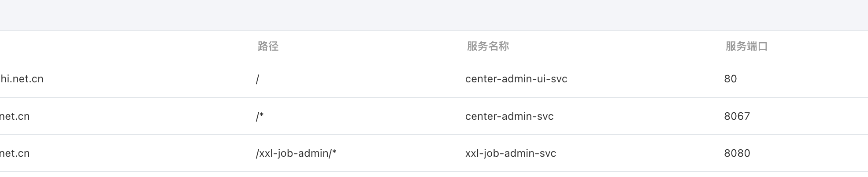Open the center-admin-ui-svc service name
Viewport: 868px width, 177px height.
516,79
